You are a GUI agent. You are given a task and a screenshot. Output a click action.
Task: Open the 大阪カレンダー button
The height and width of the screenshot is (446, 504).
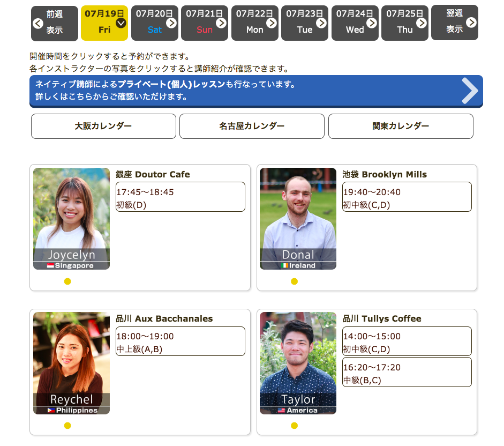pos(103,127)
